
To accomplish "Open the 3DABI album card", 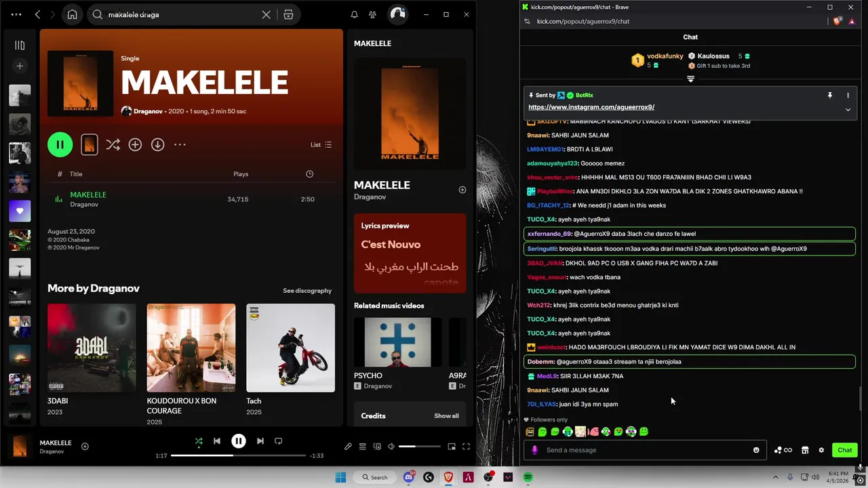I will pos(92,359).
